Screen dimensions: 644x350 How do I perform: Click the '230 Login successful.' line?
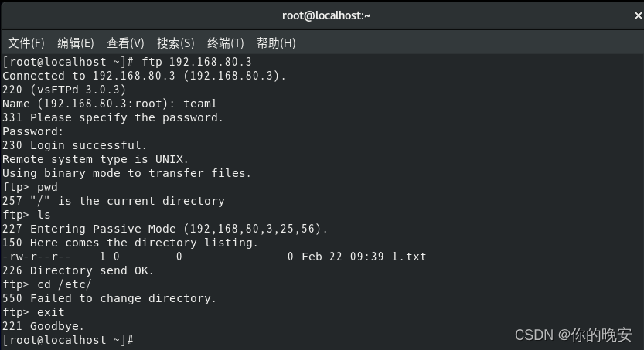point(74,145)
